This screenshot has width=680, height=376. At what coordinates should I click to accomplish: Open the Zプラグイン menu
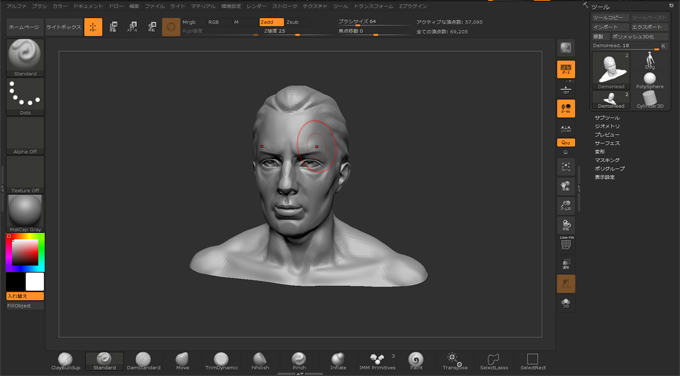tap(413, 7)
